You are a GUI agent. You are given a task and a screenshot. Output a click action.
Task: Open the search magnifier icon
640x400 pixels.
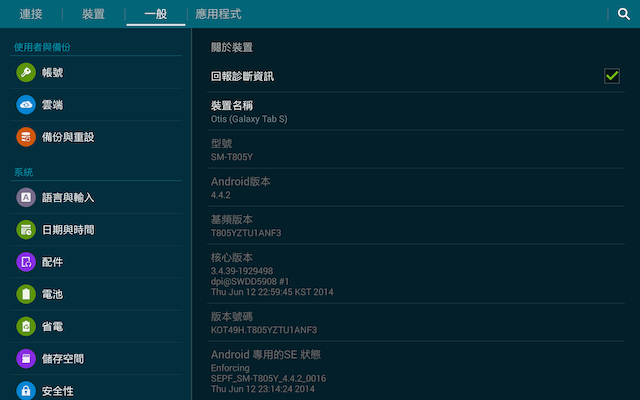[624, 14]
